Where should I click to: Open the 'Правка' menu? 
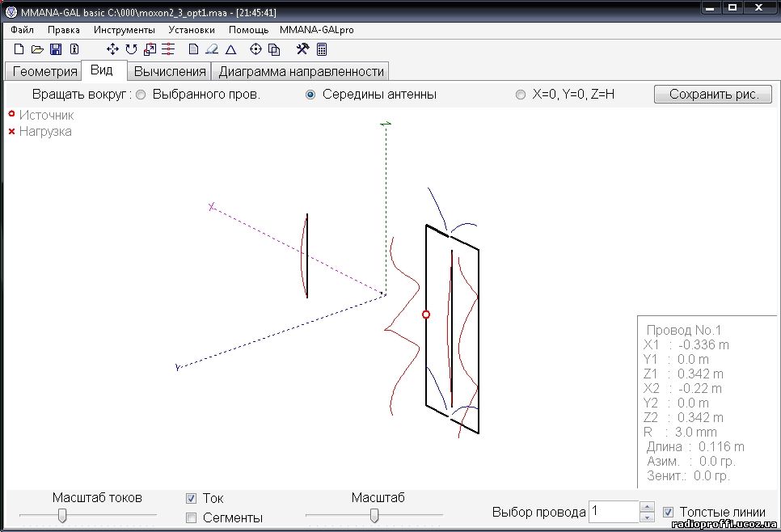click(64, 30)
